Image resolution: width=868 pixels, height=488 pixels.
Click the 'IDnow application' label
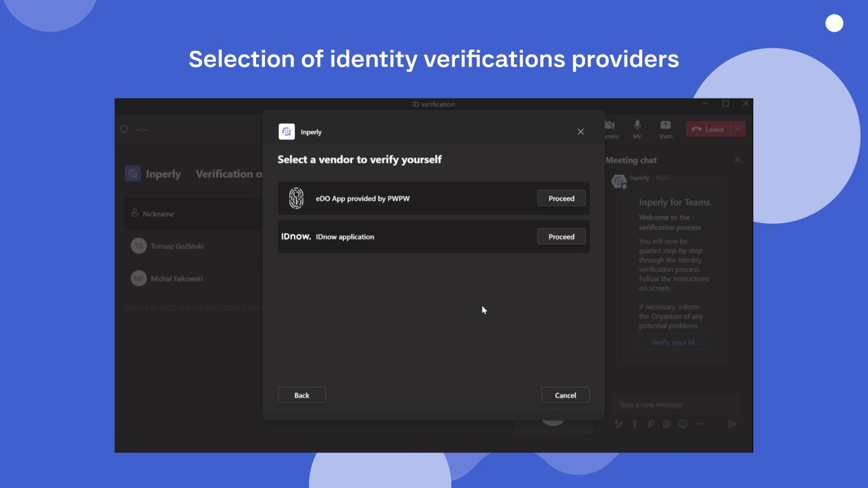345,236
